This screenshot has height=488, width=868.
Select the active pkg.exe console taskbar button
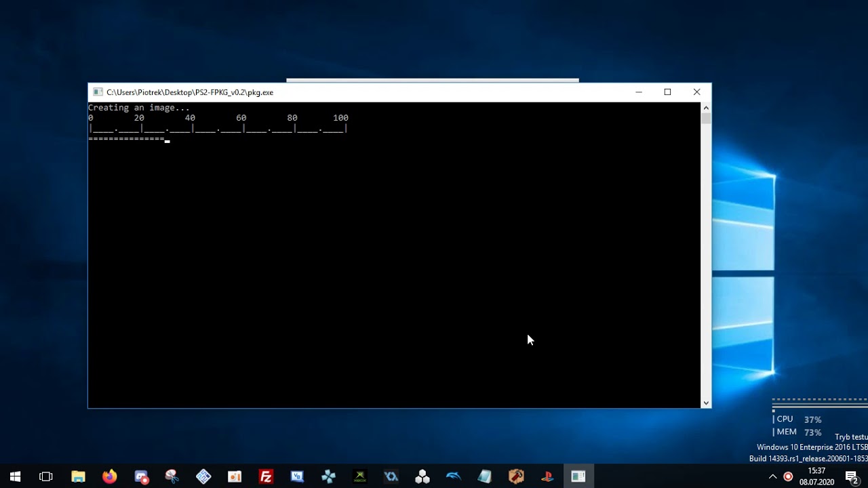point(578,476)
